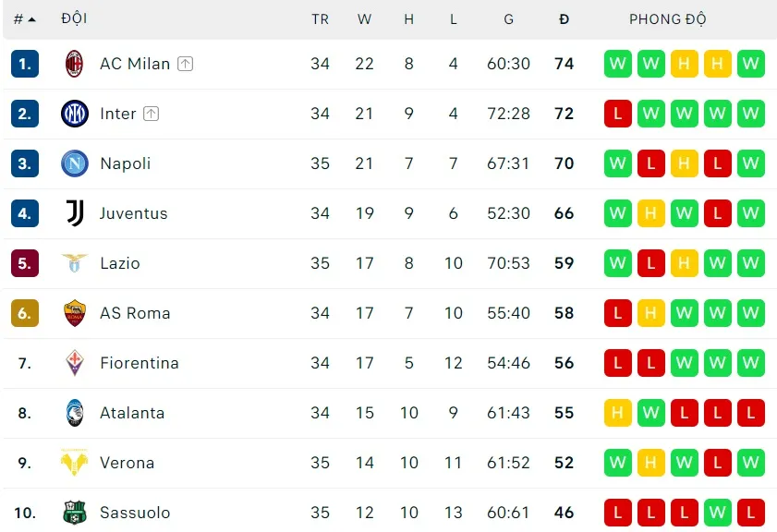Screen dimensions: 777x532
Task: Click the AS Roma club crest
Action: [76, 313]
